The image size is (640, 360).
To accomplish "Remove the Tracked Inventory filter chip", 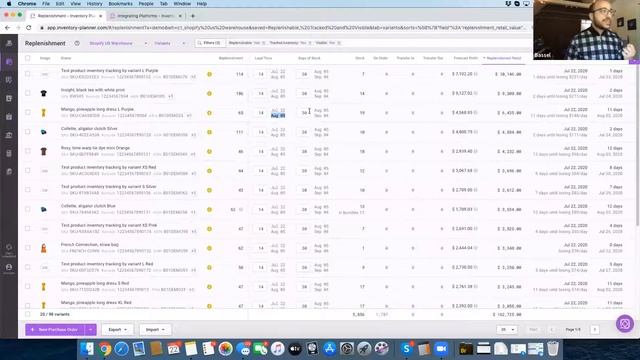I will coord(310,43).
